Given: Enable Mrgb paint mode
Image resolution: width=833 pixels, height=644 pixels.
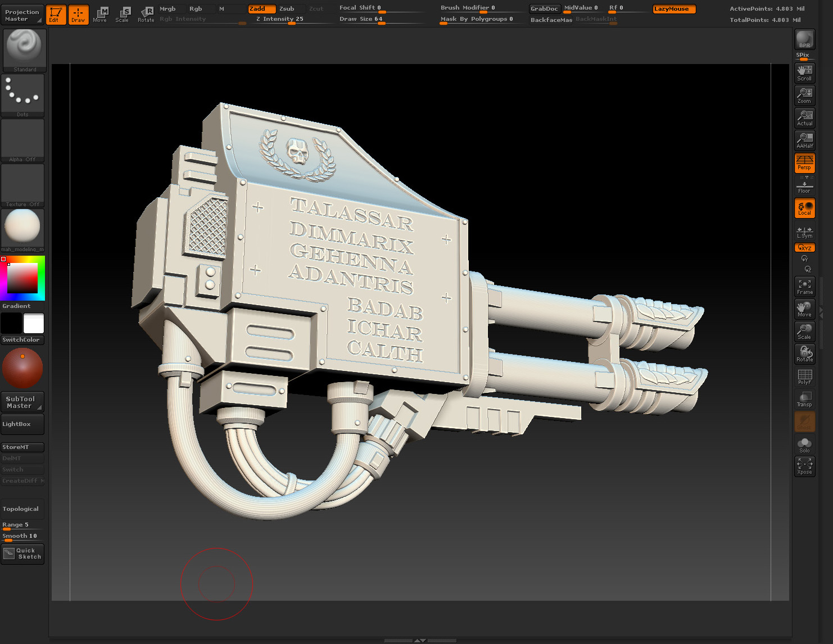Looking at the screenshot, I should [171, 9].
